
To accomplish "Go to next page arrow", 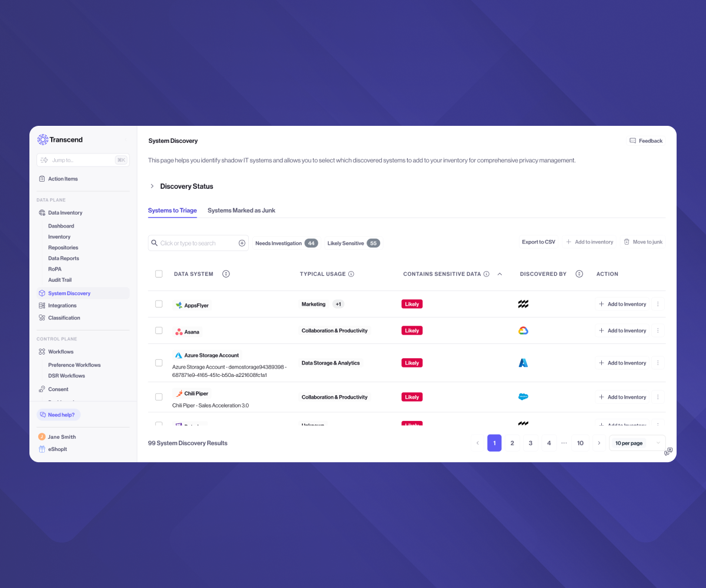I will click(599, 443).
